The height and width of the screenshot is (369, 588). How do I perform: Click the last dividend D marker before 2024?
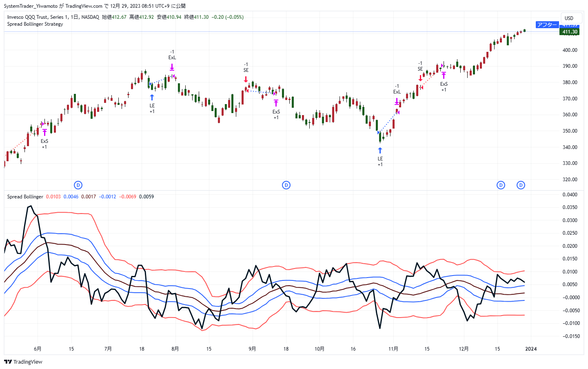pyautogui.click(x=521, y=185)
